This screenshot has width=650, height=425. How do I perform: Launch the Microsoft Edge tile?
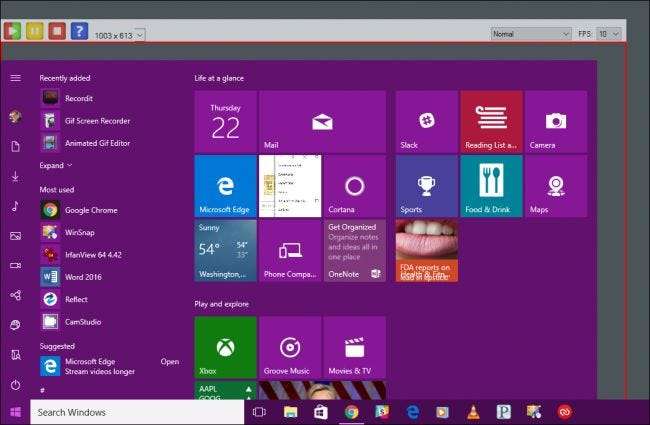[225, 185]
